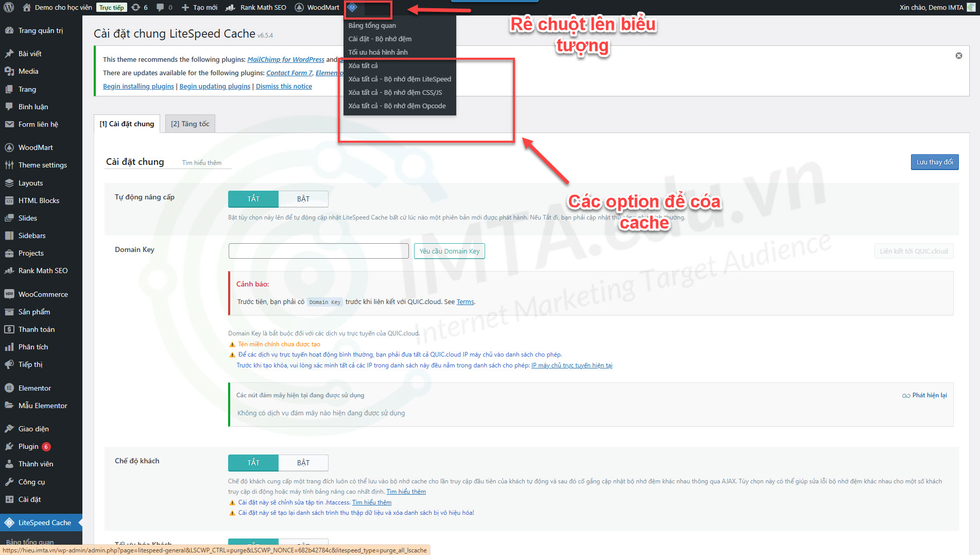This screenshot has height=555, width=980.
Task: Open LiteSpeed Cache sidebar menu
Action: (x=41, y=523)
